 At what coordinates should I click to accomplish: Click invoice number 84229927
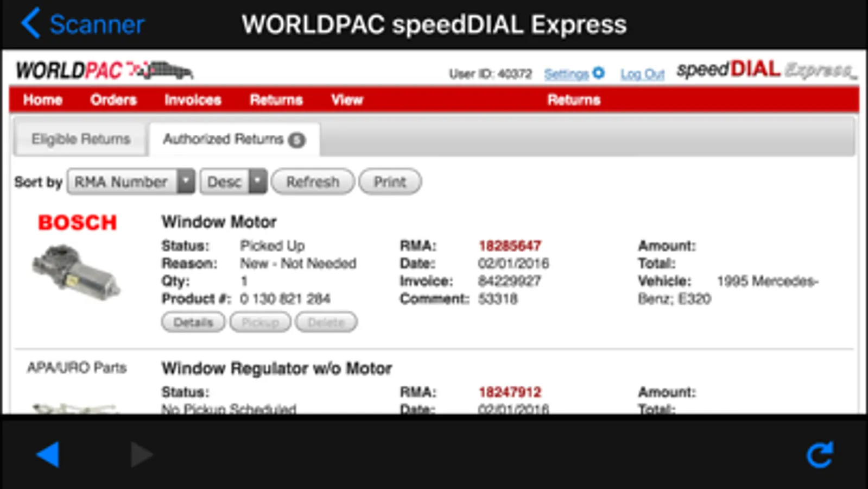(510, 281)
